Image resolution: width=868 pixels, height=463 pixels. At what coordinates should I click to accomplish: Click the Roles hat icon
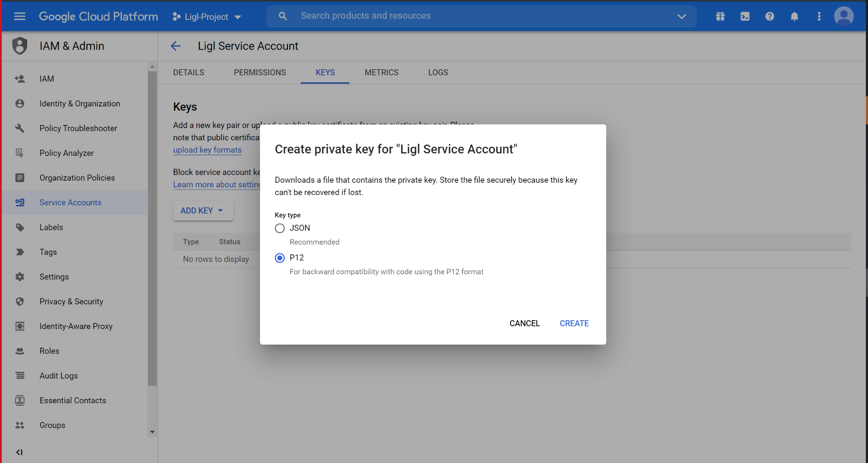coord(19,351)
